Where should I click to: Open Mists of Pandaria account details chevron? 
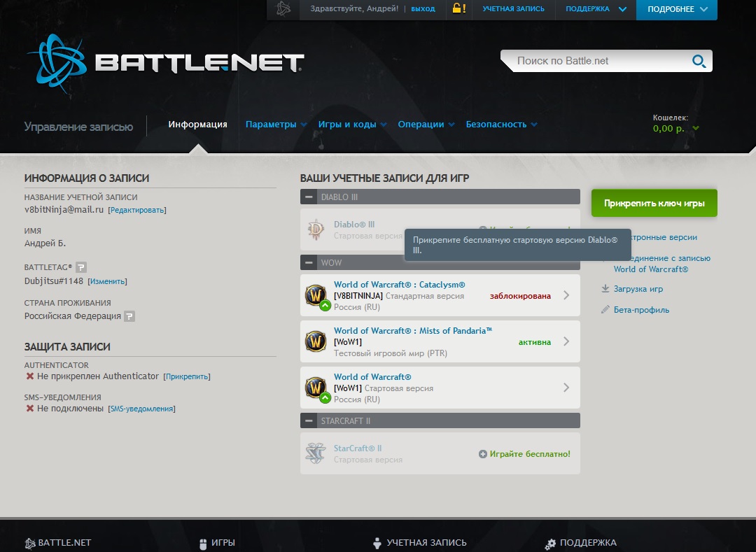tap(566, 341)
